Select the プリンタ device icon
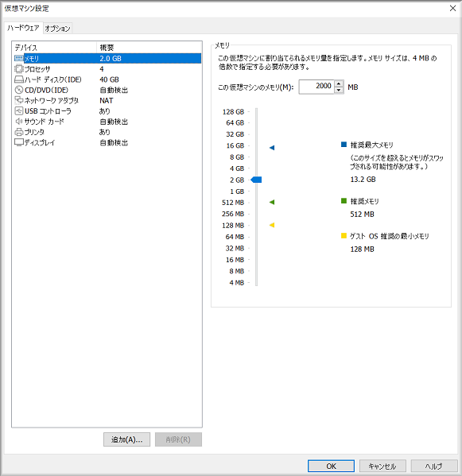 pyautogui.click(x=19, y=132)
